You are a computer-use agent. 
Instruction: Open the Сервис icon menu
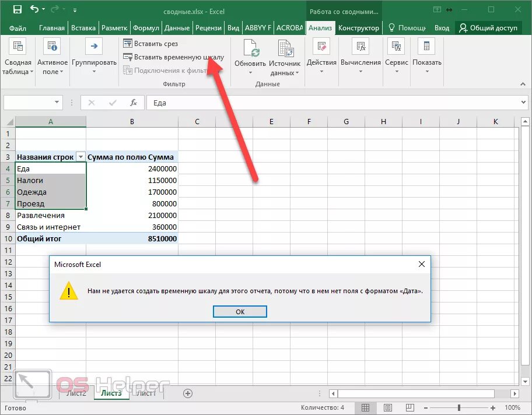click(396, 46)
